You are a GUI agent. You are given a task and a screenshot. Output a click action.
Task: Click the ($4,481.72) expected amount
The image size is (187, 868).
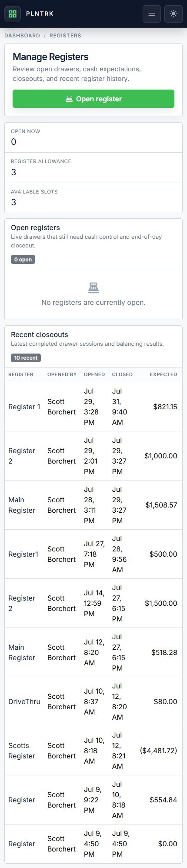pos(158,751)
